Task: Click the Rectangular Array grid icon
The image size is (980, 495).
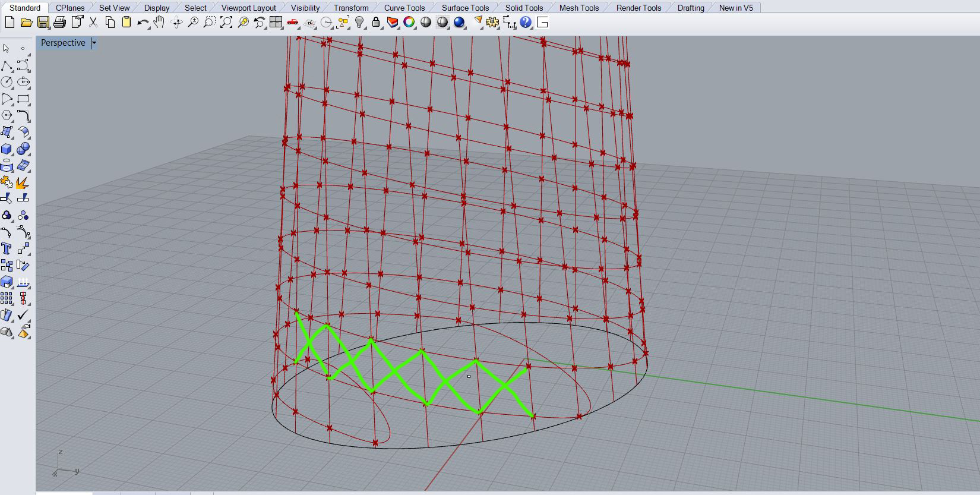Action: click(x=7, y=298)
